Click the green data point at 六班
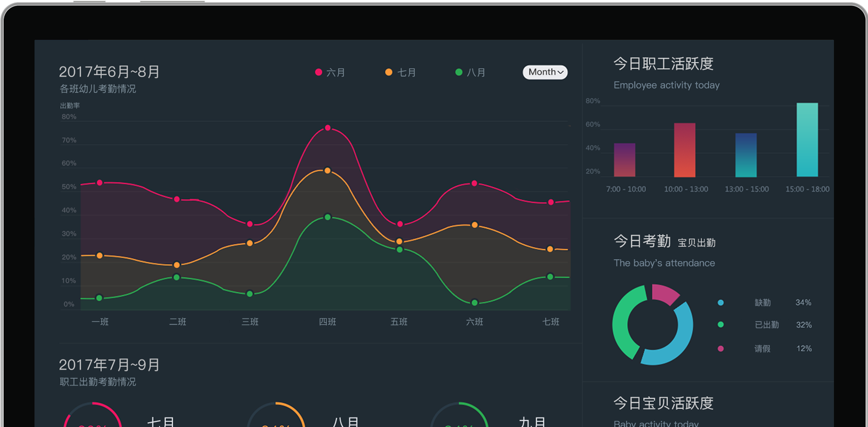This screenshot has width=868, height=427. (x=475, y=302)
